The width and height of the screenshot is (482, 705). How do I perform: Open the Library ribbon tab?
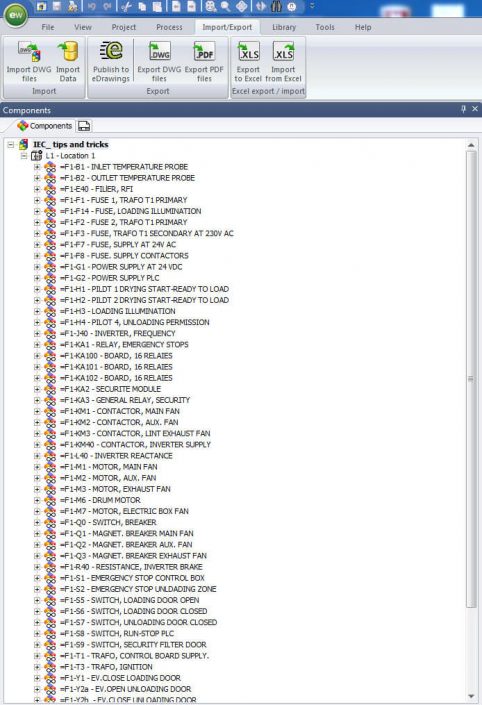point(284,27)
